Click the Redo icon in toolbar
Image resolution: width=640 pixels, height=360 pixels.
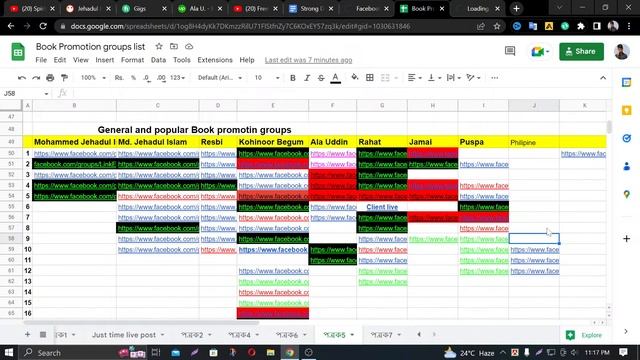[x=36, y=78]
